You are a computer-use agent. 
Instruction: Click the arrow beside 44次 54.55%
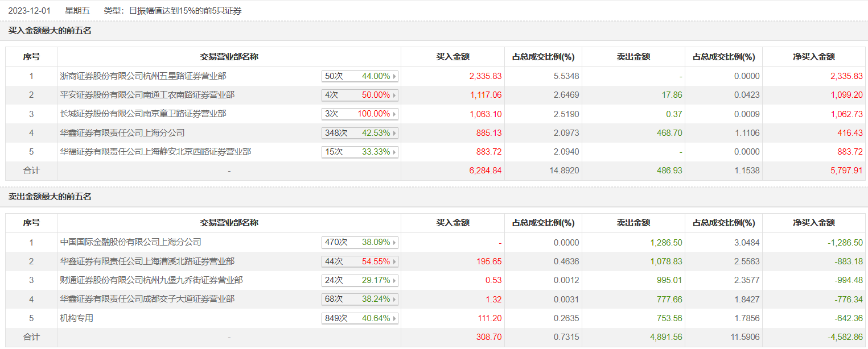point(394,261)
